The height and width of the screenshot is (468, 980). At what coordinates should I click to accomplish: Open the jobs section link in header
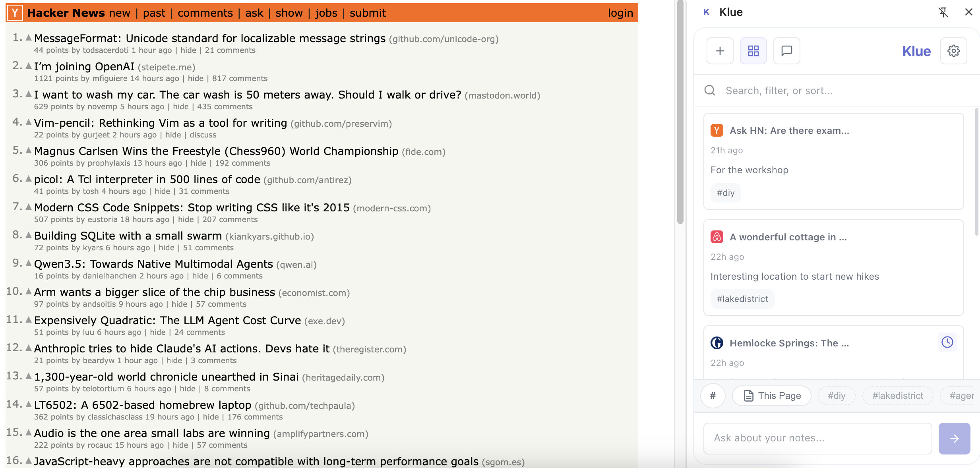pos(326,13)
